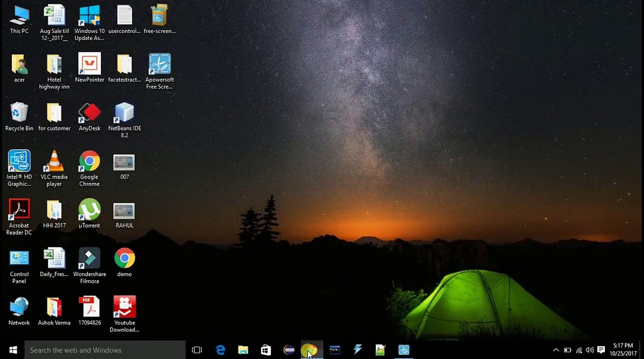Viewport: 644px width, 359px height.
Task: Show hidden system tray icons
Action: pyautogui.click(x=556, y=350)
